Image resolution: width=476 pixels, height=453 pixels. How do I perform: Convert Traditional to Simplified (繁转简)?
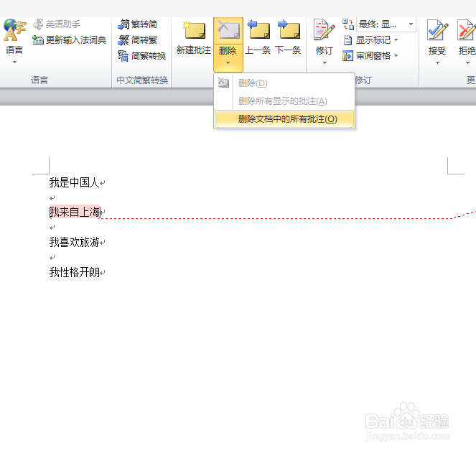138,24
